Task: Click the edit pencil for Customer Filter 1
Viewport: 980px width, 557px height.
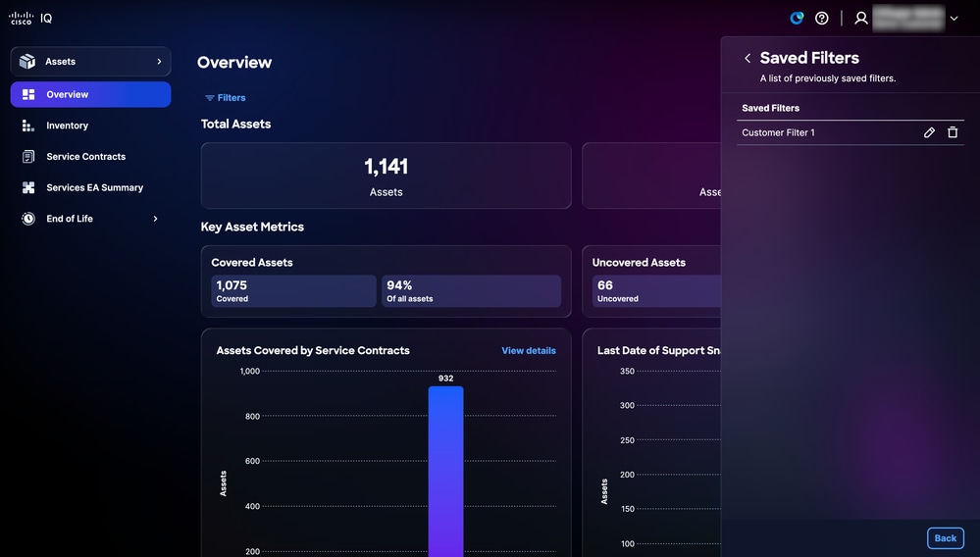Action: pos(929,132)
